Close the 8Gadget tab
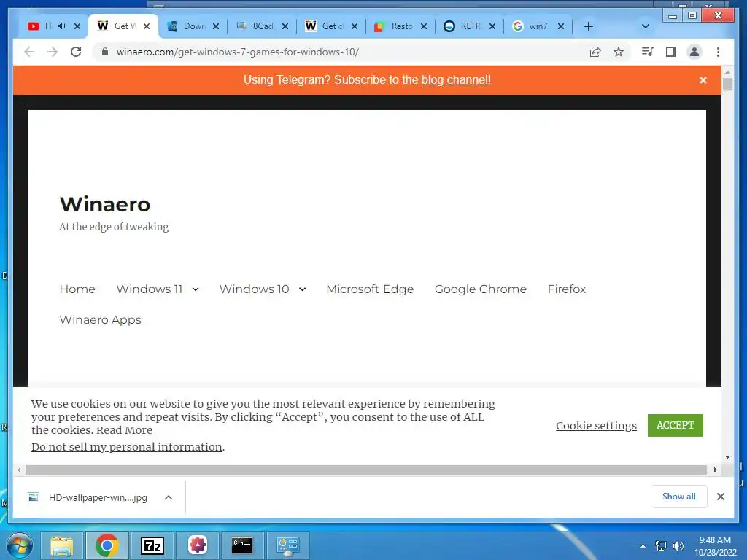This screenshot has width=747, height=560. point(285,26)
